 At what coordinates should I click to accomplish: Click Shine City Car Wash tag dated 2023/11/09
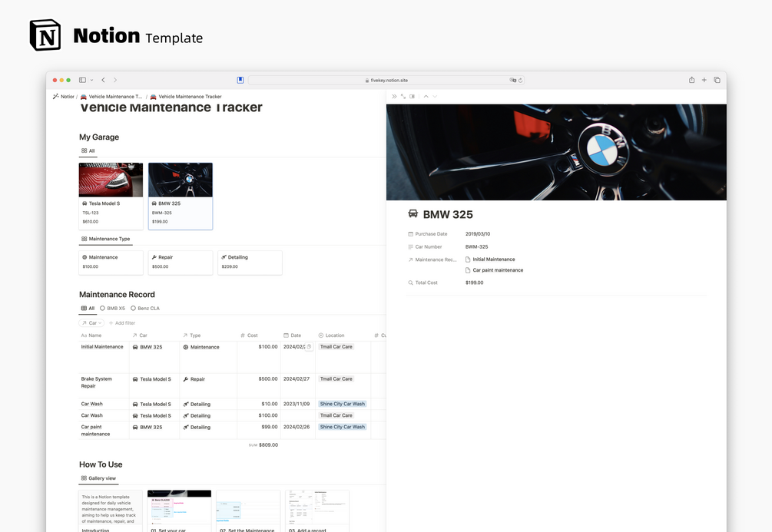click(x=343, y=404)
